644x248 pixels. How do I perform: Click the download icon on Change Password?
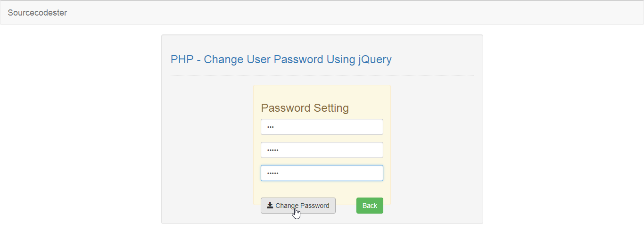click(270, 205)
